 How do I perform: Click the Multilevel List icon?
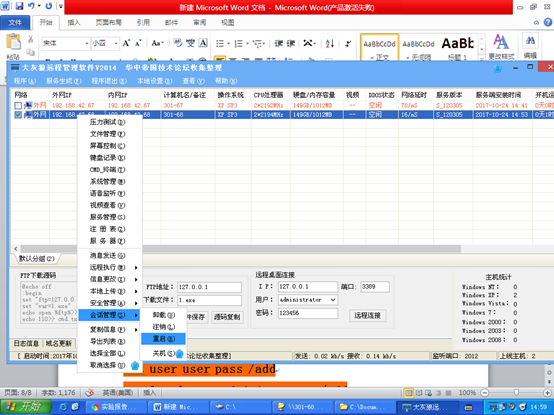(259, 43)
